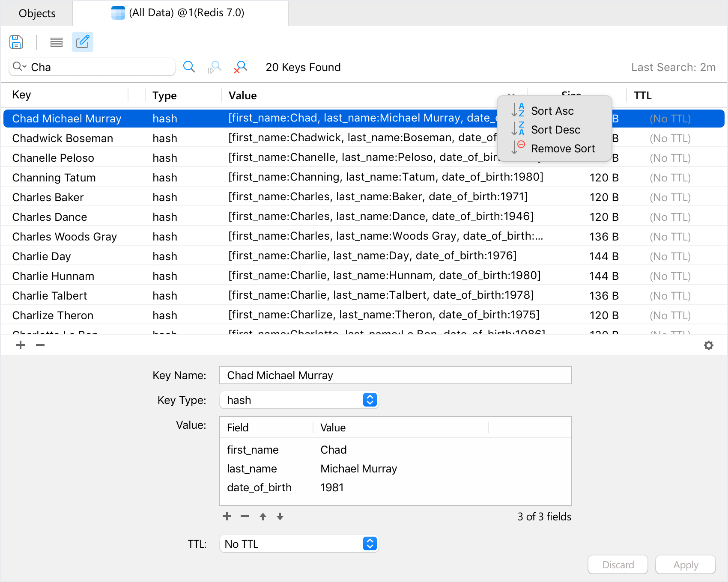
Task: Click the Last Search: 2m label
Action: click(673, 67)
